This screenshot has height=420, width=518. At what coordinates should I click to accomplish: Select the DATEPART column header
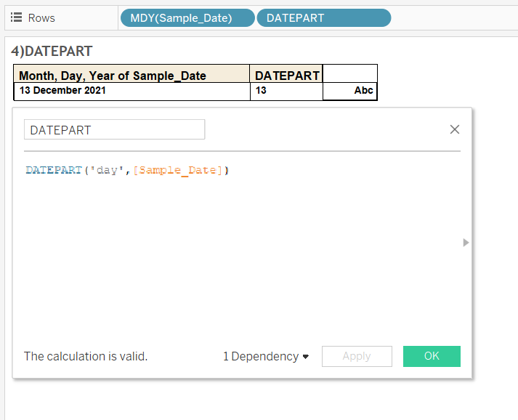[287, 76]
